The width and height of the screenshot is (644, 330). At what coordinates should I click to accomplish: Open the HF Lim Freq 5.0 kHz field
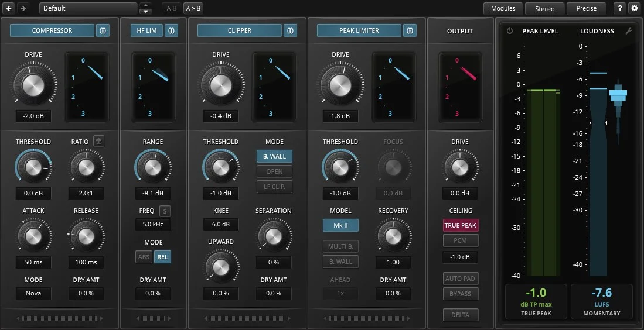pyautogui.click(x=153, y=224)
